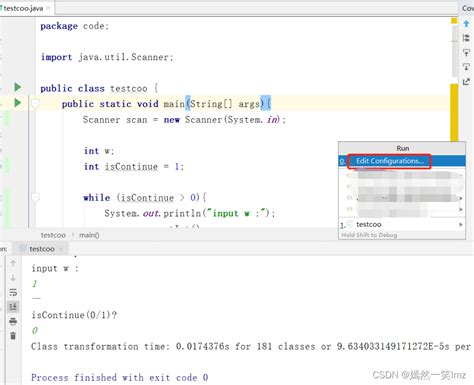
Task: Open the external link arrow icon on right
Action: [466, 81]
